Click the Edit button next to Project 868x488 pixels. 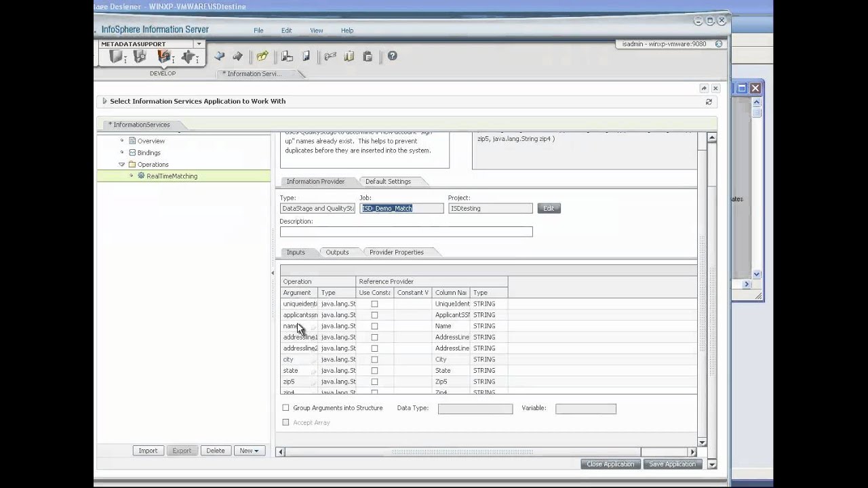tap(549, 208)
